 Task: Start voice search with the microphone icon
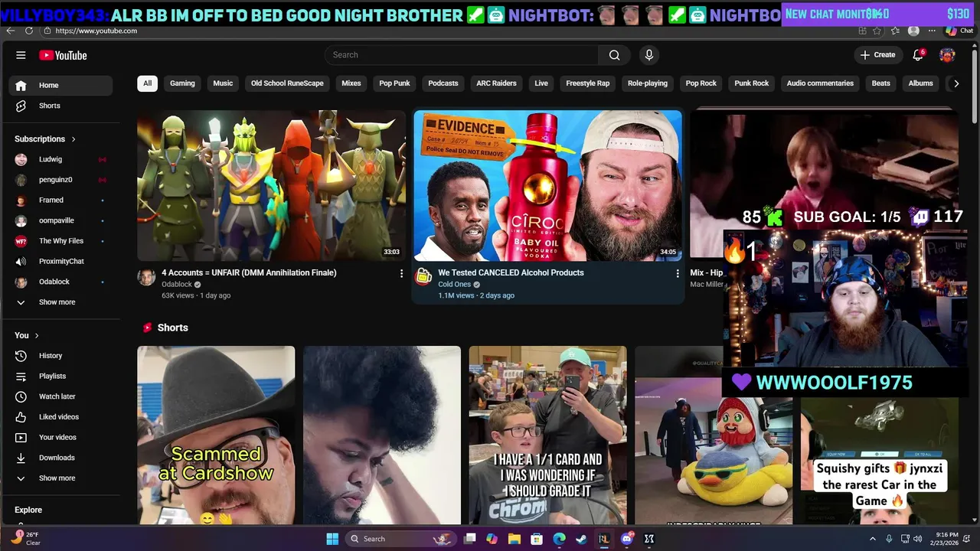coord(649,55)
